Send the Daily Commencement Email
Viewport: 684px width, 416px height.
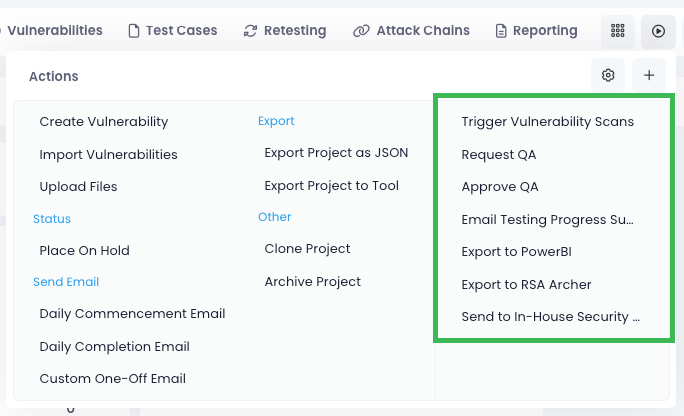point(132,314)
